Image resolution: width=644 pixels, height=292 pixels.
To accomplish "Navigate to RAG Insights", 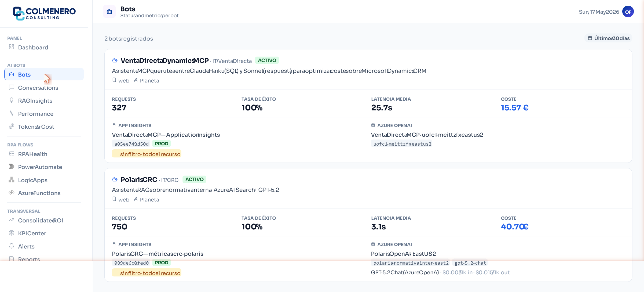I will [44, 101].
